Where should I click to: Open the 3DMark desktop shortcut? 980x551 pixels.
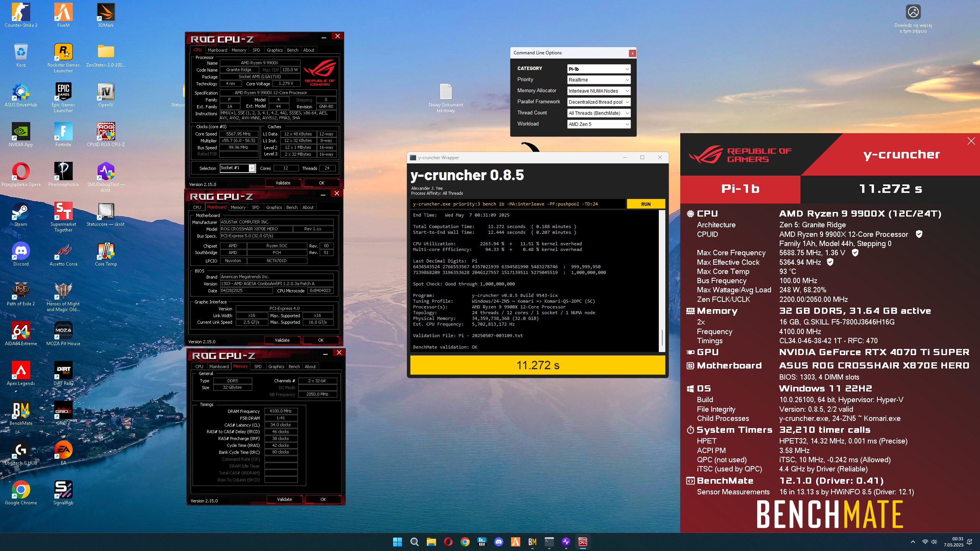point(106,15)
